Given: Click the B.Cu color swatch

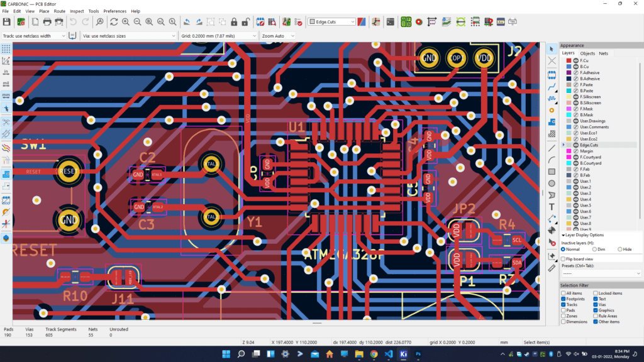Looking at the screenshot, I should [569, 67].
